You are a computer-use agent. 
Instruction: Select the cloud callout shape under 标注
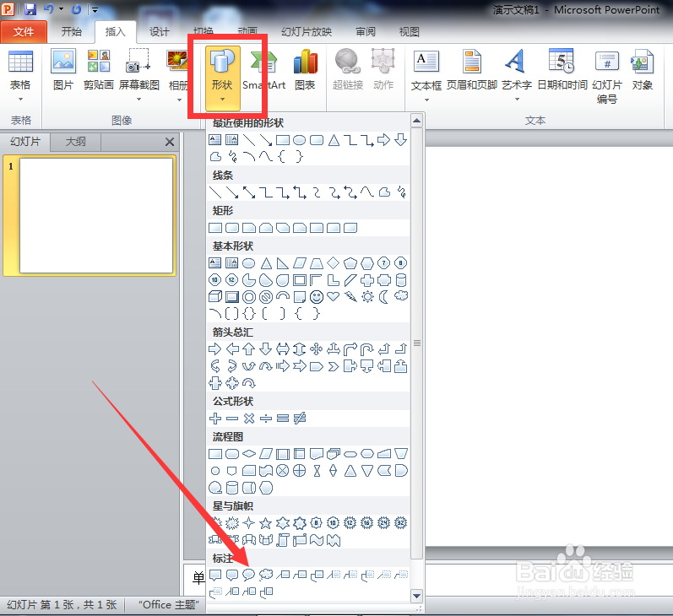266,575
